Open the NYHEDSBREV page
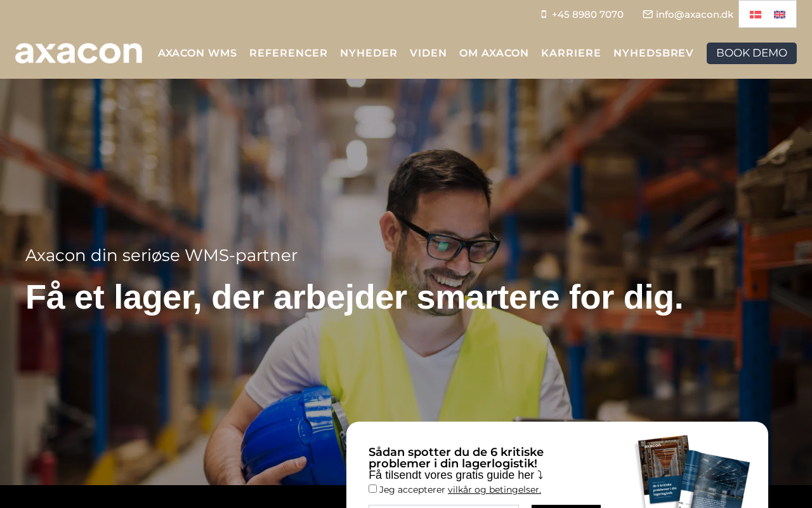The width and height of the screenshot is (812, 508). [653, 53]
